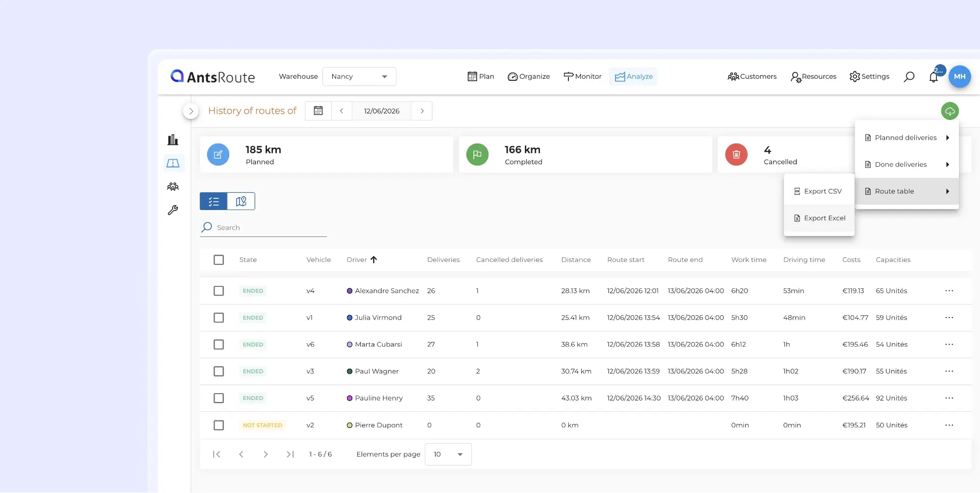Select the Pauline Henry route checkbox

[x=219, y=398]
